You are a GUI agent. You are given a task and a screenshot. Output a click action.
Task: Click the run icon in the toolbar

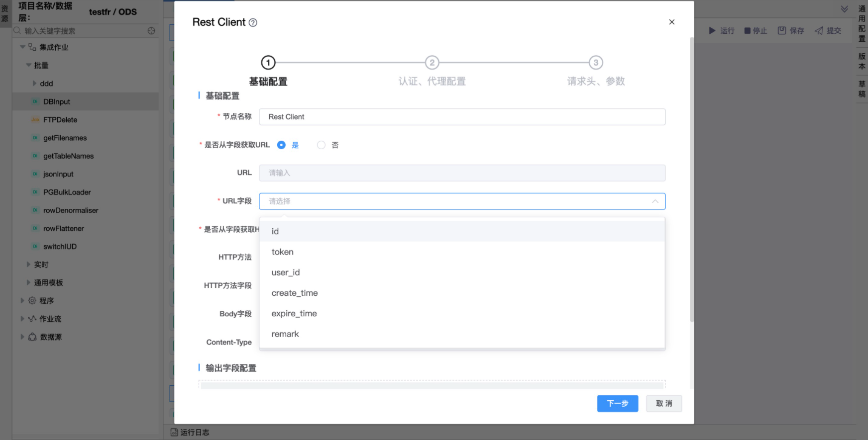[712, 31]
